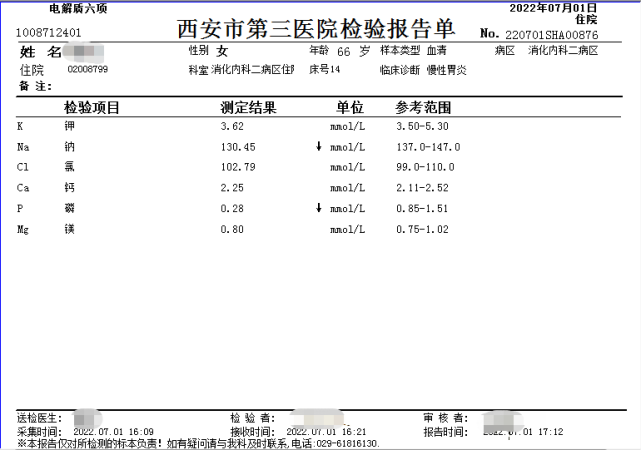
Task: Select the calcium result 2.25
Action: click(x=232, y=188)
